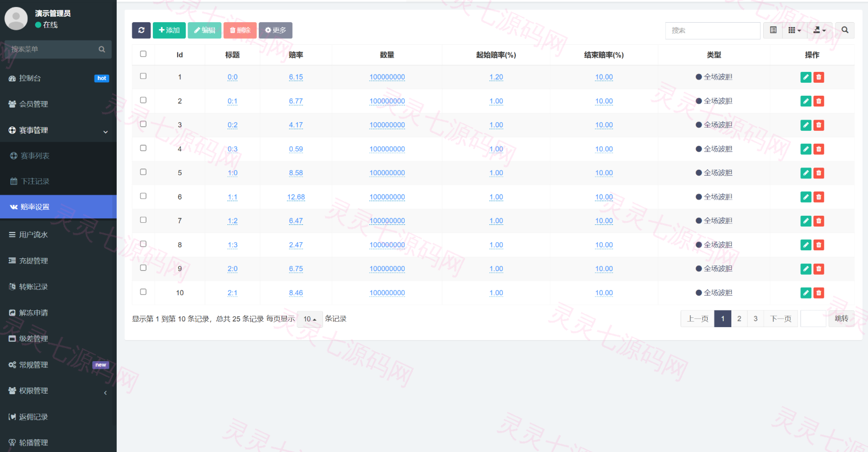
Task: Click the magnifier search button at top right
Action: 845,30
